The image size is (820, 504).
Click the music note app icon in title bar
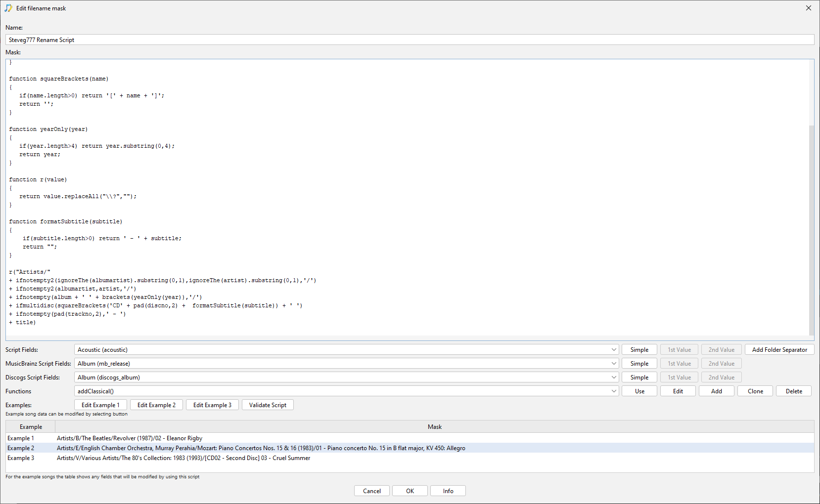pyautogui.click(x=8, y=8)
